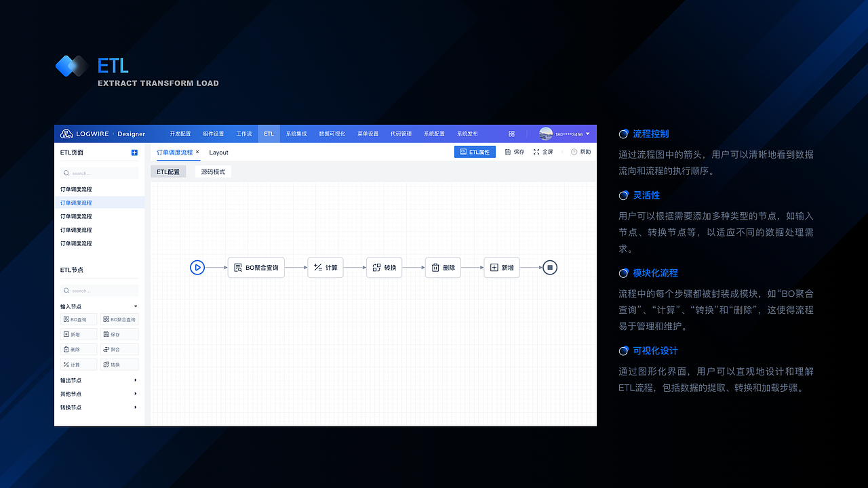Select the end stop node on the canvas
The height and width of the screenshot is (488, 868).
(550, 268)
